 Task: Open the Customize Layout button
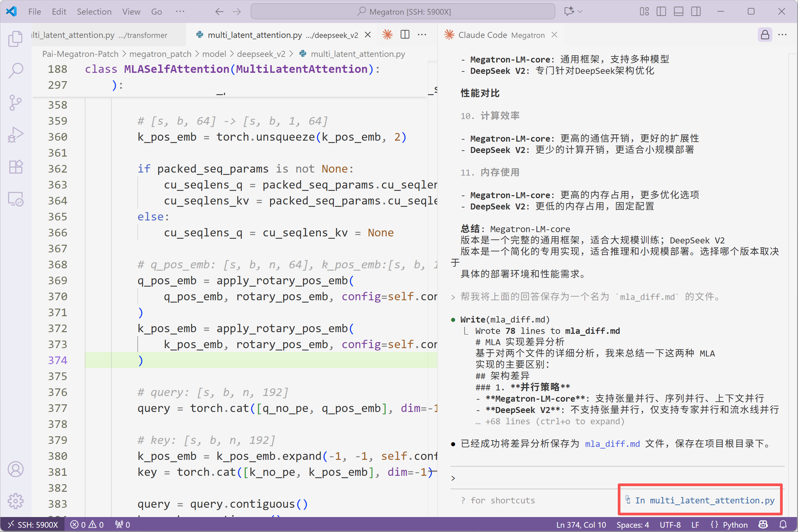[x=644, y=12]
